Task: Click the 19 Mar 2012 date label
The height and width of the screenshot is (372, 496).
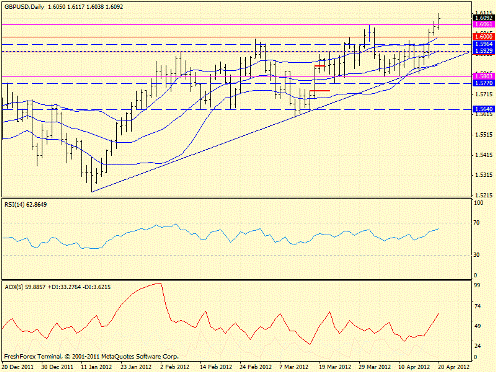Action: pos(335,367)
